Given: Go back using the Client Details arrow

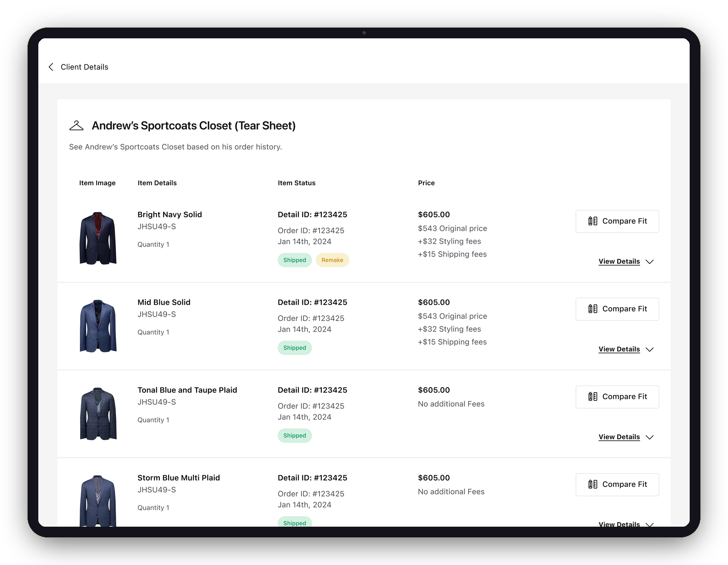Looking at the screenshot, I should (x=51, y=67).
